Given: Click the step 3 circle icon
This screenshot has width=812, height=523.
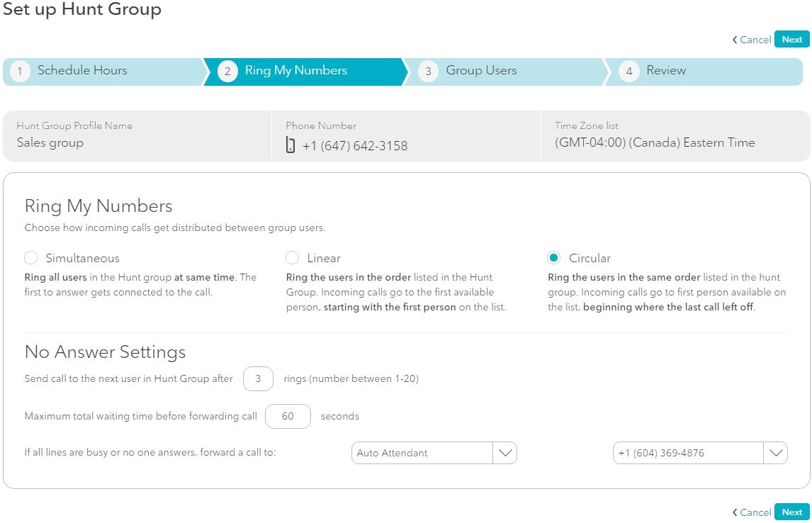Looking at the screenshot, I should click(x=428, y=72).
